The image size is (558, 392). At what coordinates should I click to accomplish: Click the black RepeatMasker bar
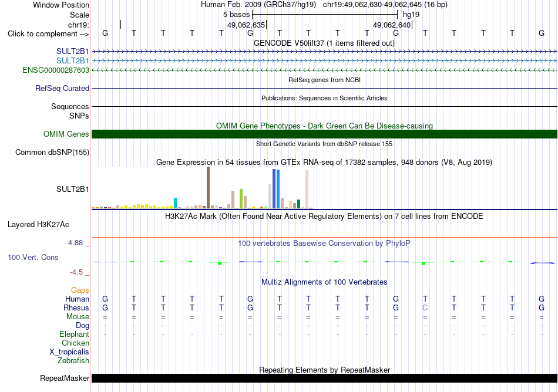coord(324,378)
